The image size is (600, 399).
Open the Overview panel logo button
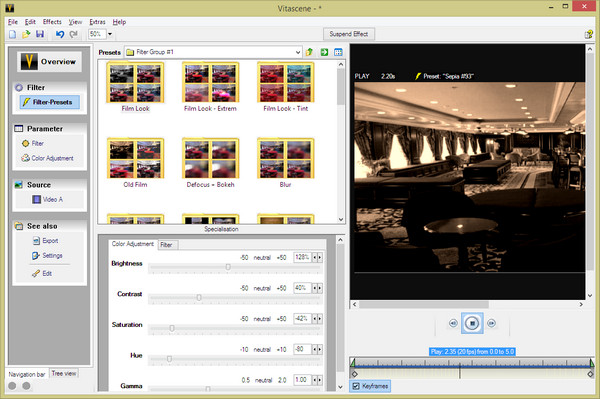tap(49, 62)
